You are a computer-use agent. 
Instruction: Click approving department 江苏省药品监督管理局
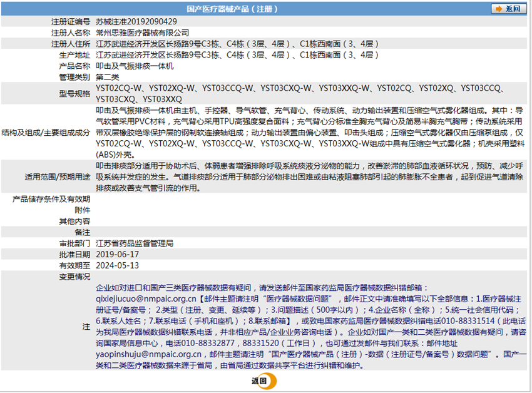135,243
